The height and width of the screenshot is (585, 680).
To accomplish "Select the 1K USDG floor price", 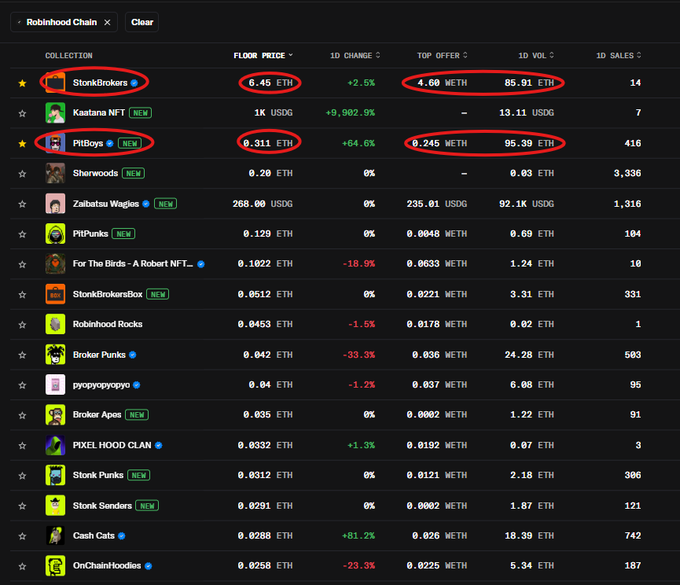I will coord(273,113).
